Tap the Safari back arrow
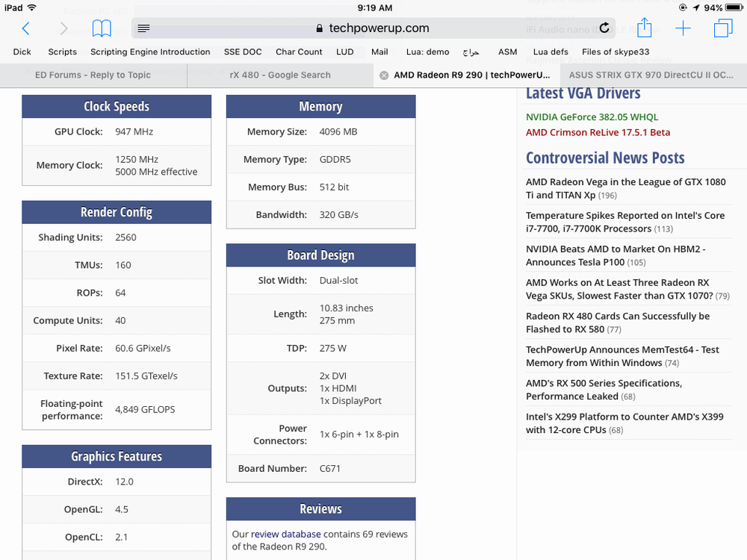Screen dimensions: 747x560 25,28
